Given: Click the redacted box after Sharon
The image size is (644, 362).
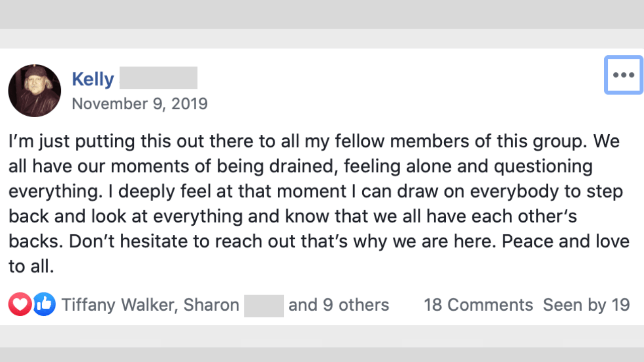Looking at the screenshot, I should coord(264,306).
